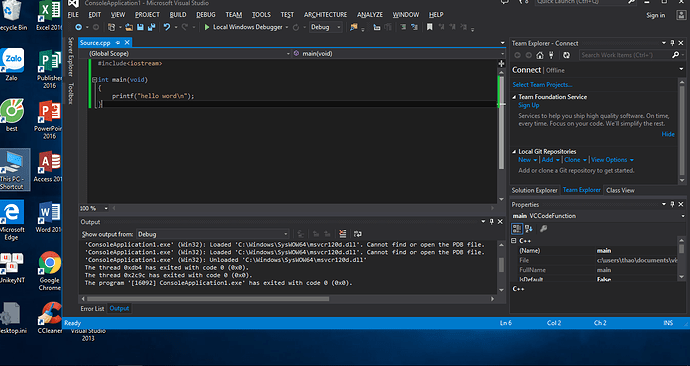Collapse the main function code block

tap(95, 80)
